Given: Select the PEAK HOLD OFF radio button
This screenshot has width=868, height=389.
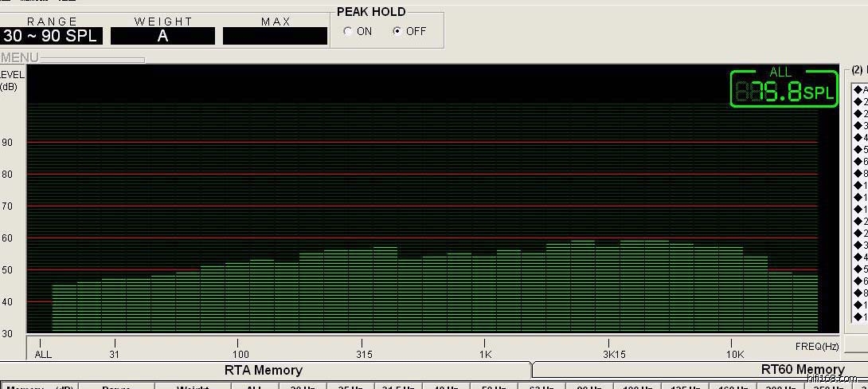Looking at the screenshot, I should click(x=397, y=32).
